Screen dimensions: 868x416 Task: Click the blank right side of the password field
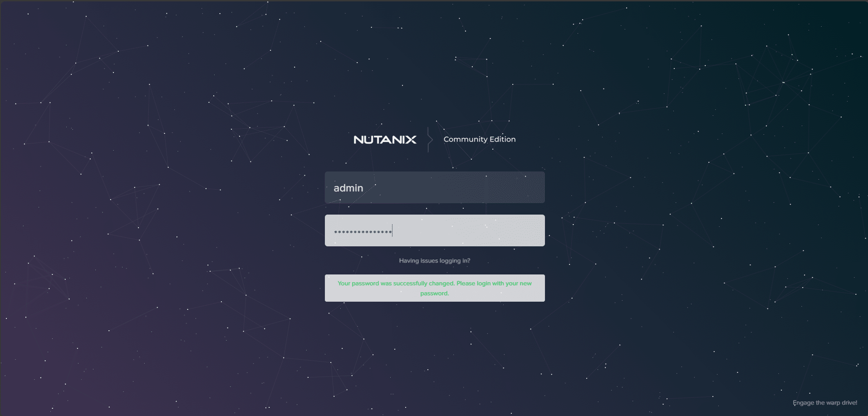pyautogui.click(x=499, y=230)
